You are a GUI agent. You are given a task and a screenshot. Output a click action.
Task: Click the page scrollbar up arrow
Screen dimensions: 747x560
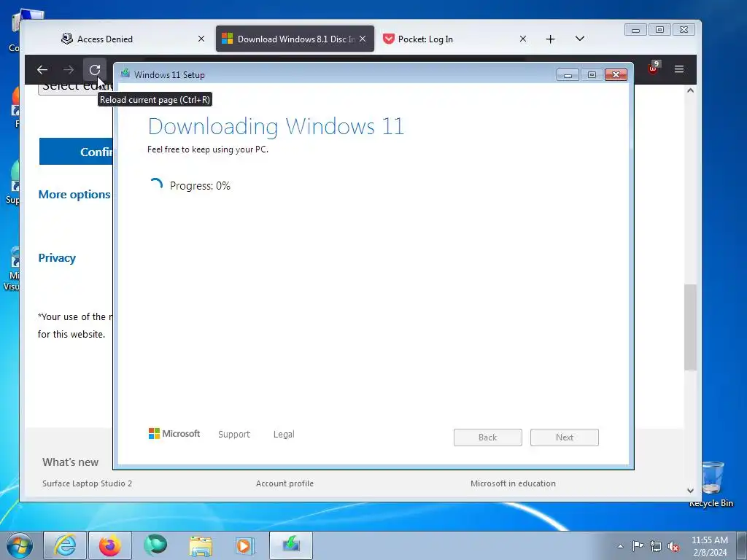[x=690, y=90]
